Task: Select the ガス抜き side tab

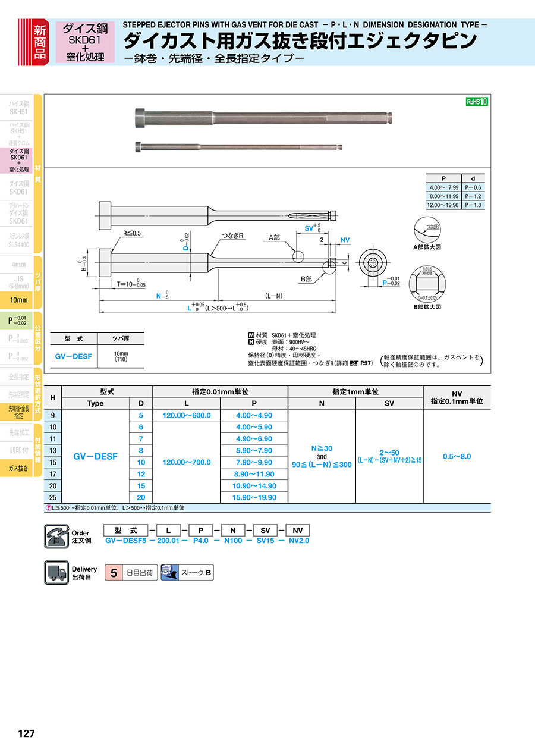Action: click(18, 469)
